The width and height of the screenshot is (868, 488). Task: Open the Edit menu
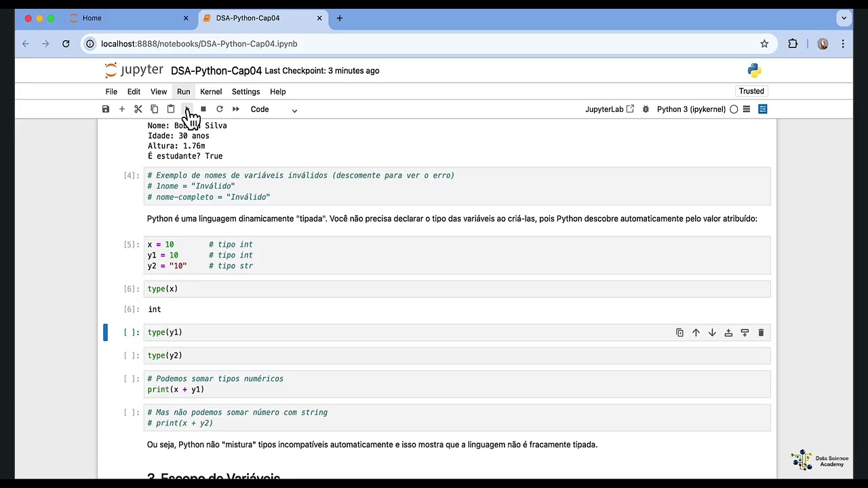click(x=134, y=91)
